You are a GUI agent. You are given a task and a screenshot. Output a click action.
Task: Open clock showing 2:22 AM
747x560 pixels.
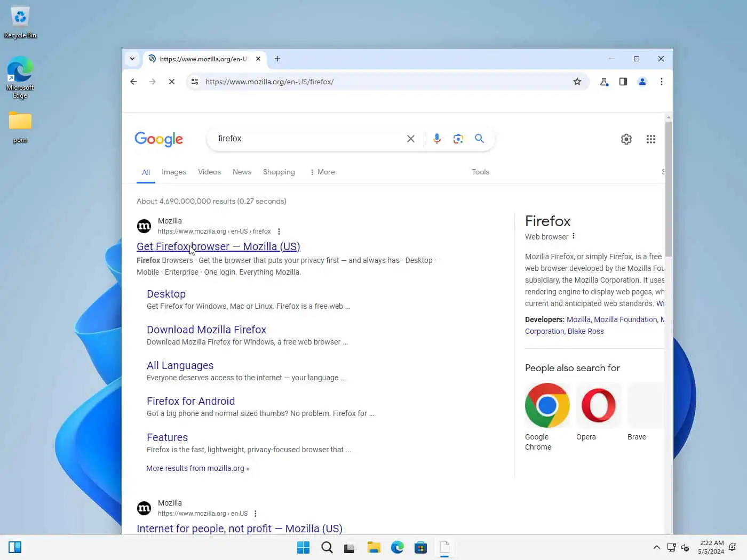tap(711, 547)
